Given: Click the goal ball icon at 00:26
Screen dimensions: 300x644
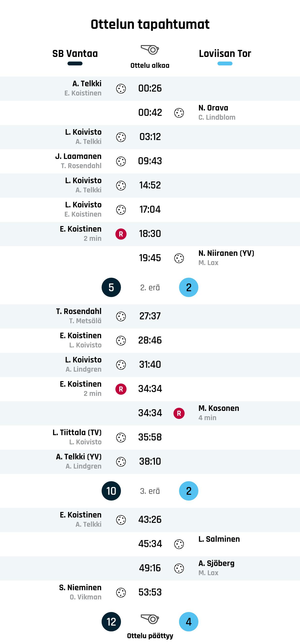Looking at the screenshot, I should [121, 88].
